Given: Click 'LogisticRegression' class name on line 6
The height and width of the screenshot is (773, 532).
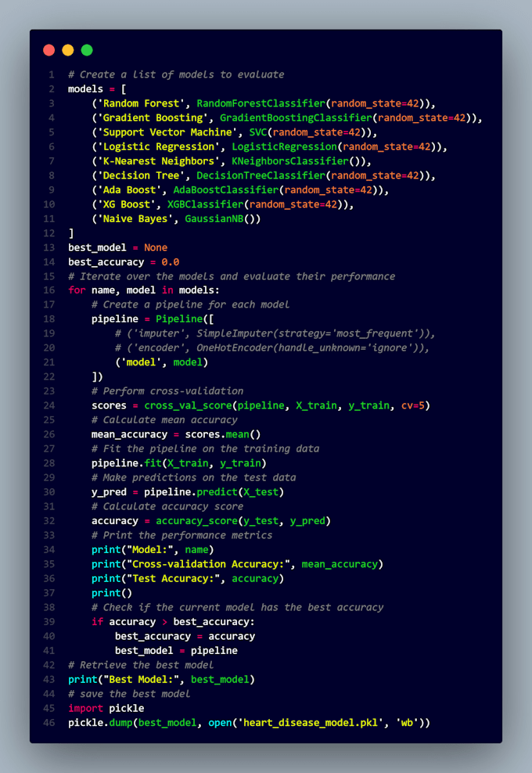Looking at the screenshot, I should (x=284, y=146).
